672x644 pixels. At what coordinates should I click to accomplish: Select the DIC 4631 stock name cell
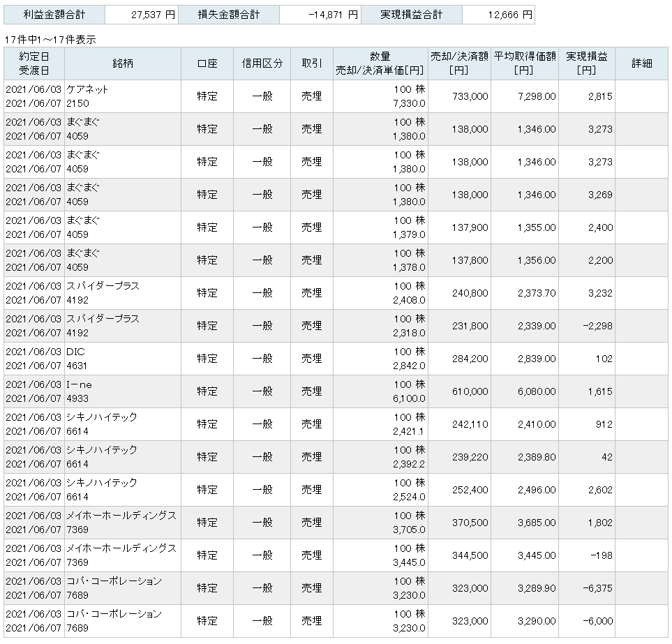coord(123,359)
